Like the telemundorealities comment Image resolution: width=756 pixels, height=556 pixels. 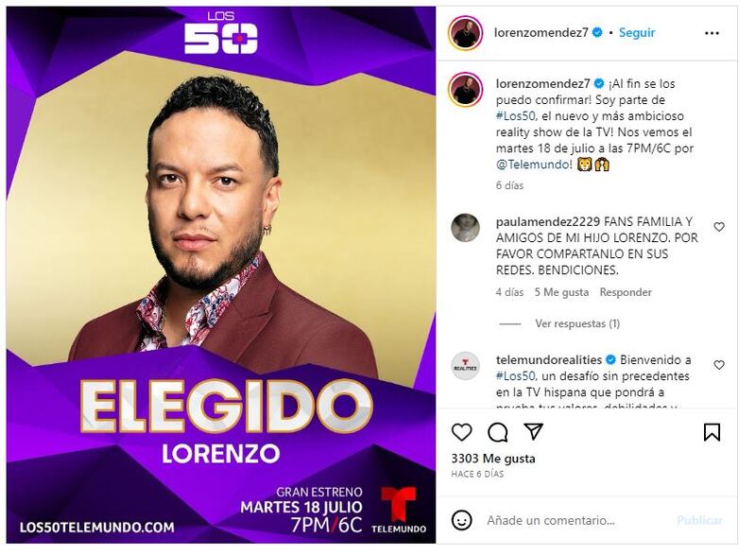(719, 365)
